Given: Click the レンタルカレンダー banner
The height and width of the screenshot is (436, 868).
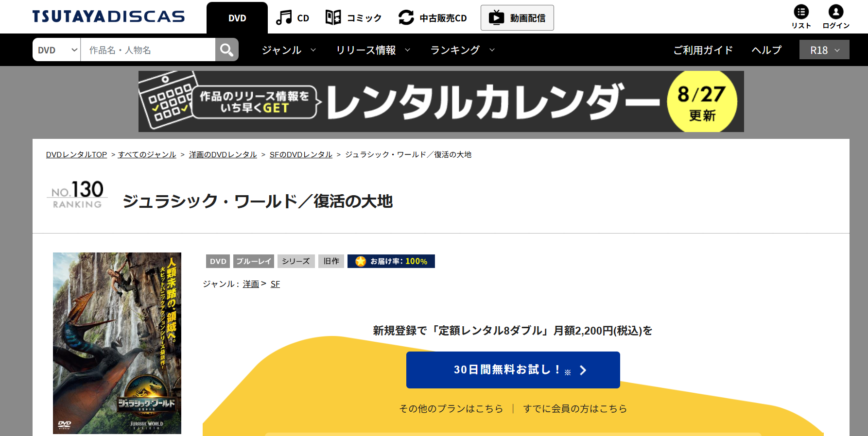Looking at the screenshot, I should pos(441,101).
